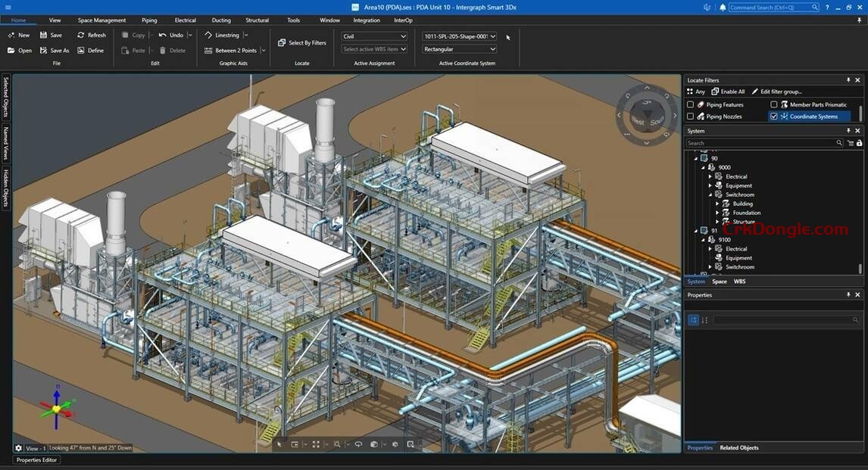Click the Zoom tool on the view toolbar
This screenshot has height=470, width=868.
[336, 444]
